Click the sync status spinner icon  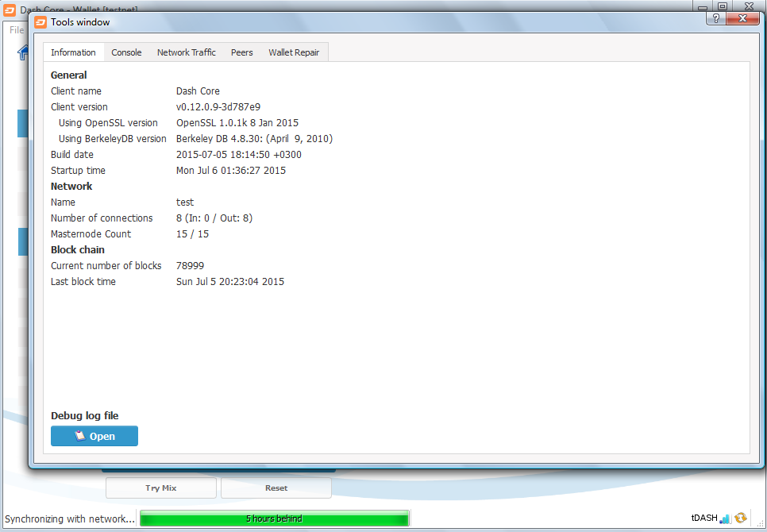741,518
